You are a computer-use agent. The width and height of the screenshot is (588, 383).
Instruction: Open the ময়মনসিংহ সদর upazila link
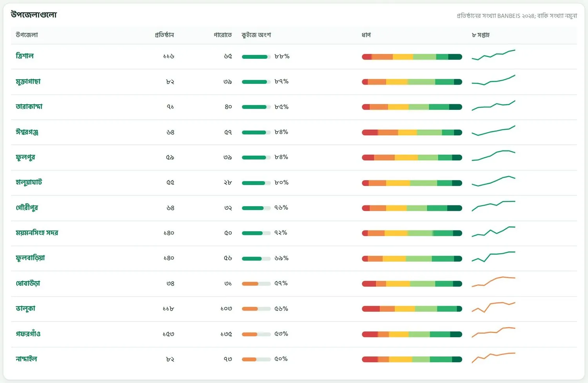click(37, 233)
